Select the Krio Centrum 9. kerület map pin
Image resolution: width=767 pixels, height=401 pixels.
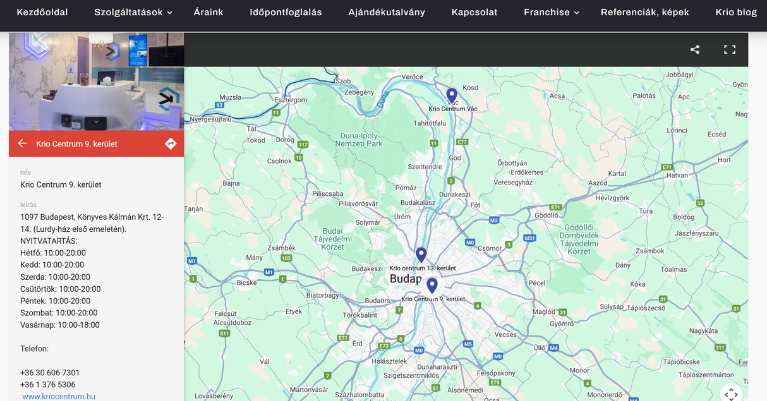[431, 286]
